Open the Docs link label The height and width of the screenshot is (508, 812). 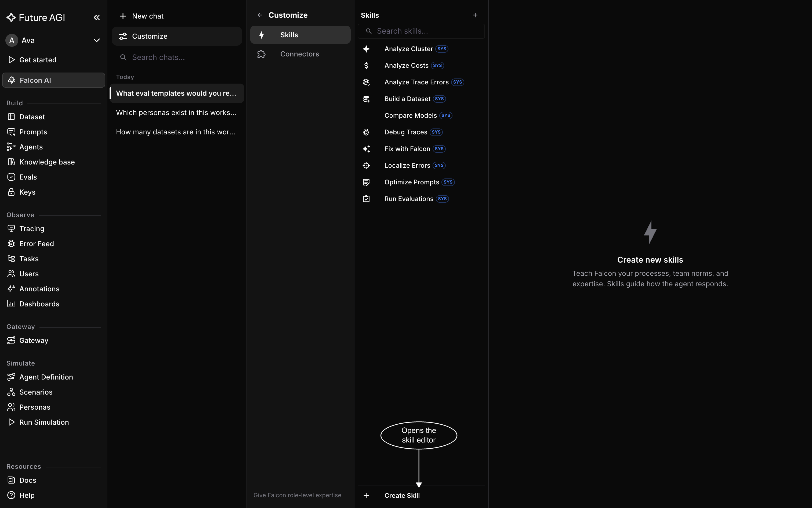click(x=28, y=480)
